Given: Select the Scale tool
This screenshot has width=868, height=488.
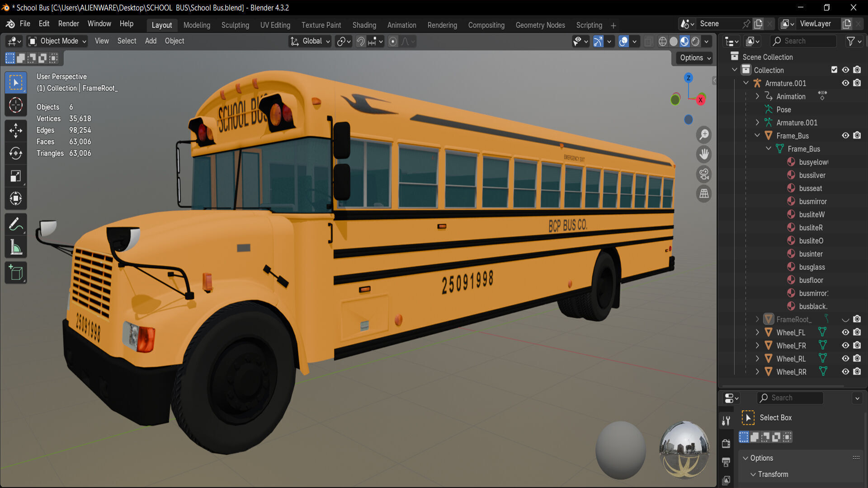Looking at the screenshot, I should coord(16,176).
